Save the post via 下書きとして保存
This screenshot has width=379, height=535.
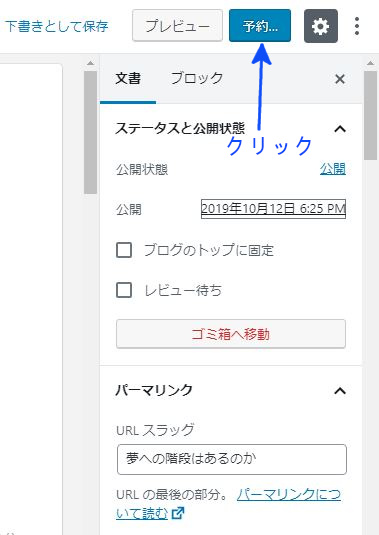tap(57, 26)
